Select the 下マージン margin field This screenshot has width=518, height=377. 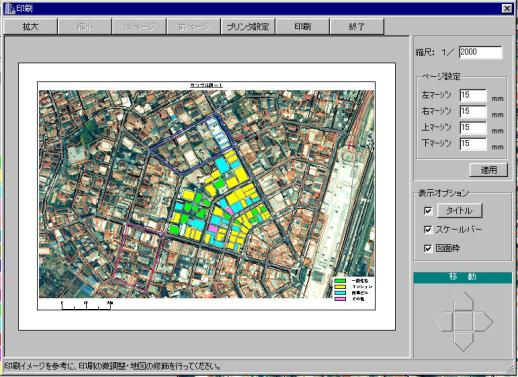tap(473, 144)
